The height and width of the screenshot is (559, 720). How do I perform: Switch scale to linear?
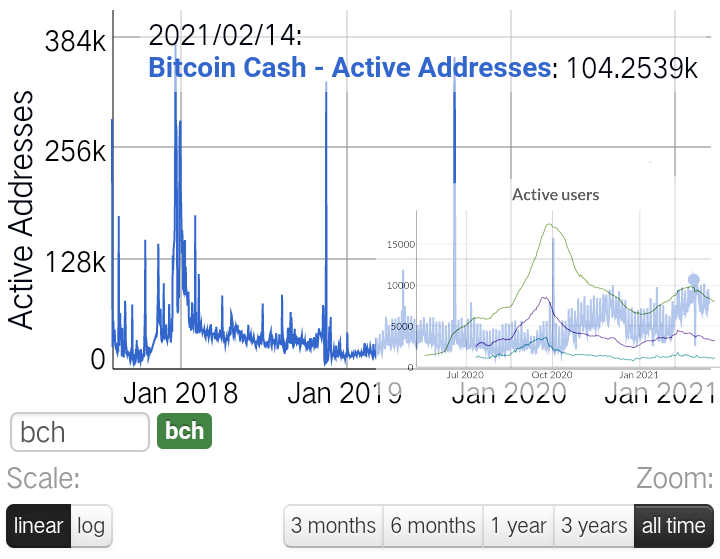point(39,525)
